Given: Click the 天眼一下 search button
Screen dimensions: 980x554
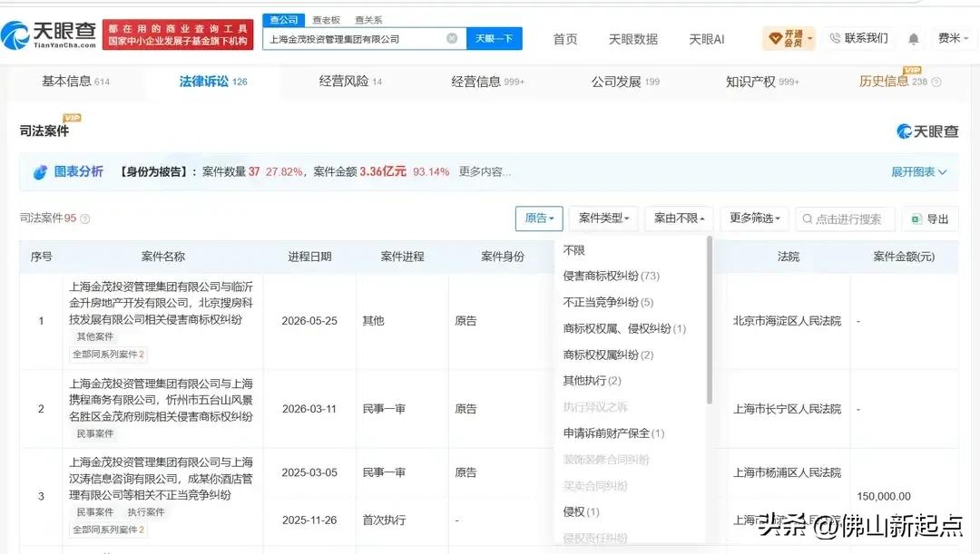Looking at the screenshot, I should click(x=495, y=39).
